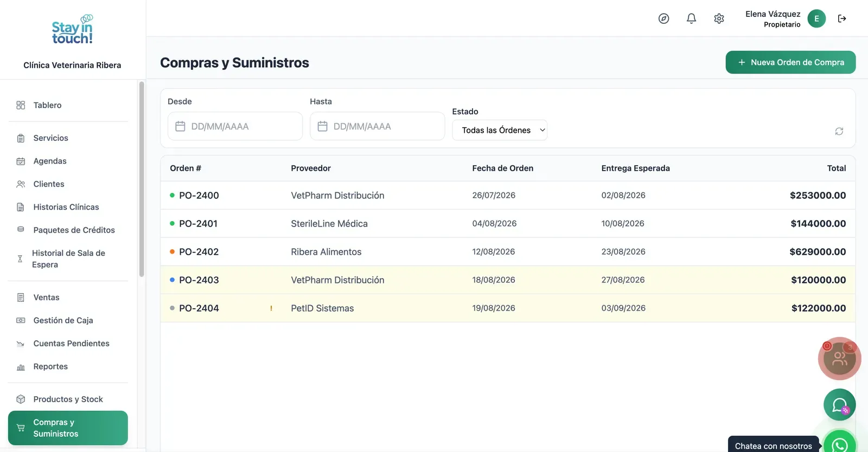Expand the Estado dropdown
Image resolution: width=868 pixels, height=452 pixels.
(x=500, y=130)
